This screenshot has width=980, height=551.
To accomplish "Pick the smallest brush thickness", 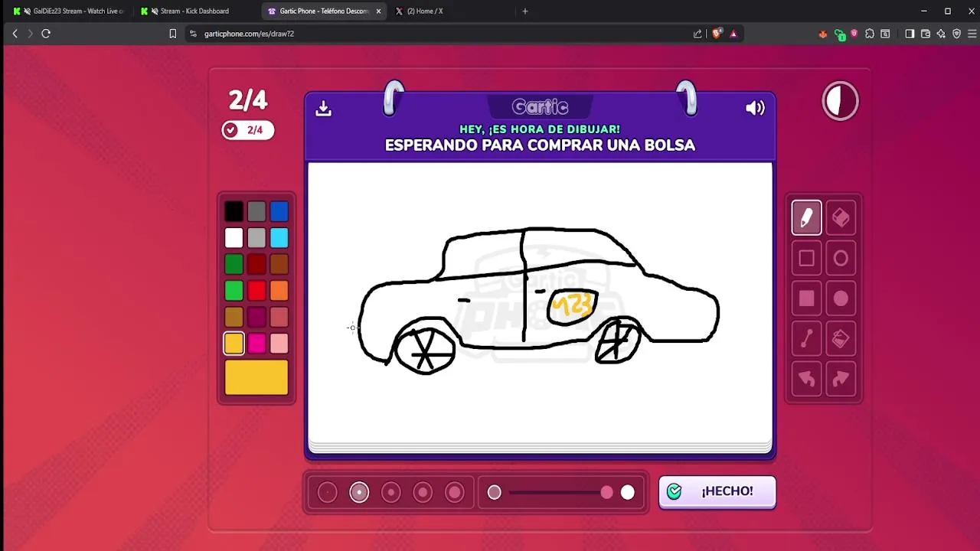I will tap(327, 492).
